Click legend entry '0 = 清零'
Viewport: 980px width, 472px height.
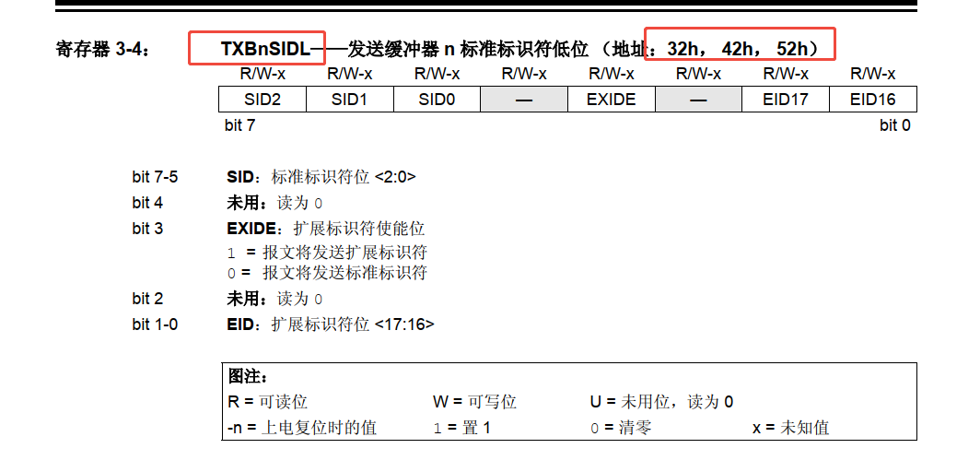tap(623, 428)
